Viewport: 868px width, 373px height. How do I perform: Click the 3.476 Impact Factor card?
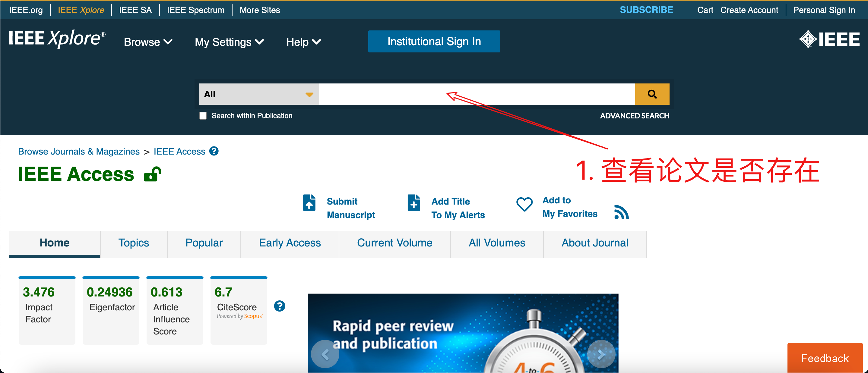[x=47, y=310]
